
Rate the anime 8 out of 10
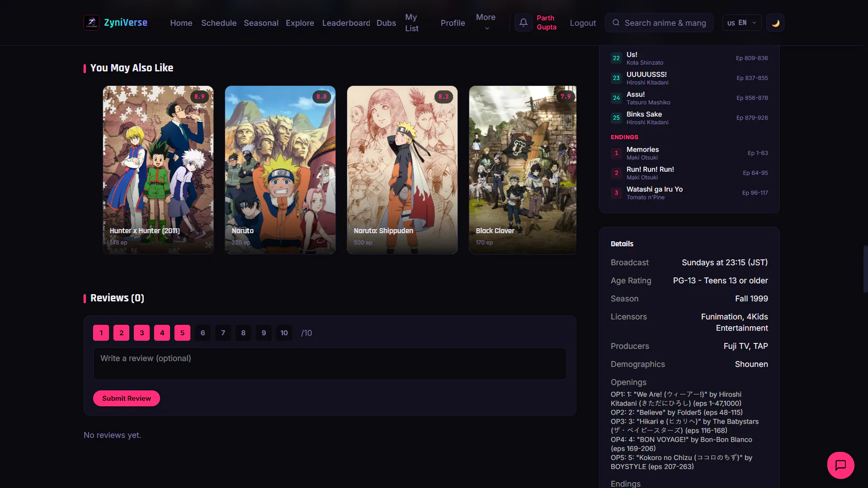pyautogui.click(x=243, y=333)
